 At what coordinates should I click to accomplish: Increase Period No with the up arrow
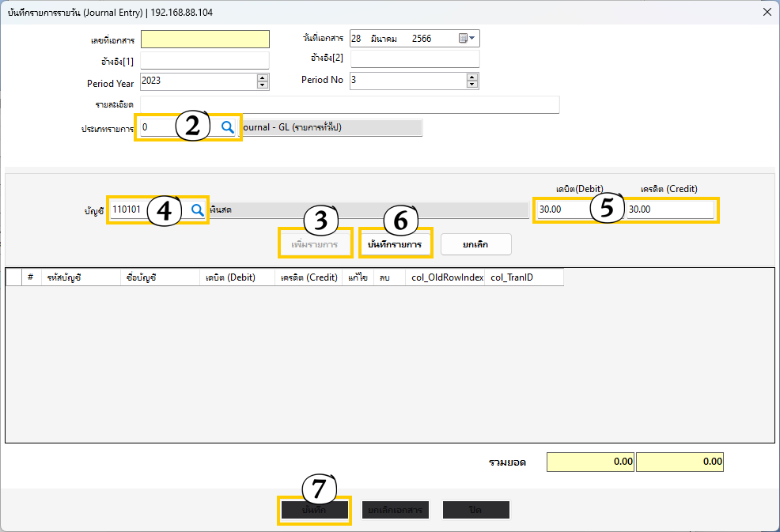[x=472, y=77]
